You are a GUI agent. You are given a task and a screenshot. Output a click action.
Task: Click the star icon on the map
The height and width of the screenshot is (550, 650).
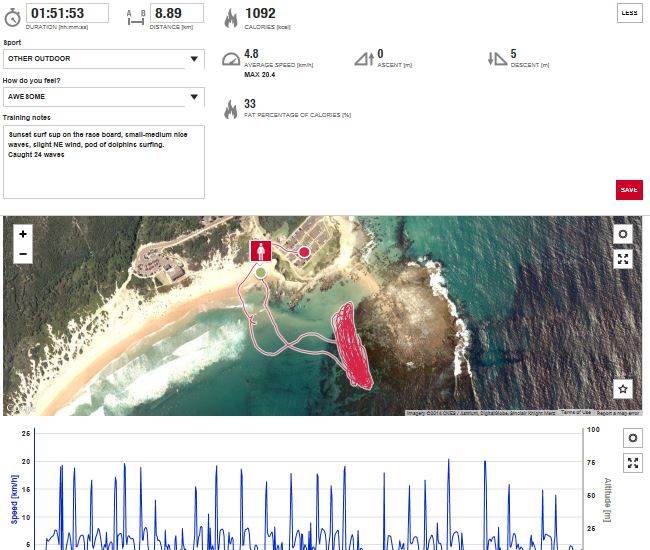point(623,389)
